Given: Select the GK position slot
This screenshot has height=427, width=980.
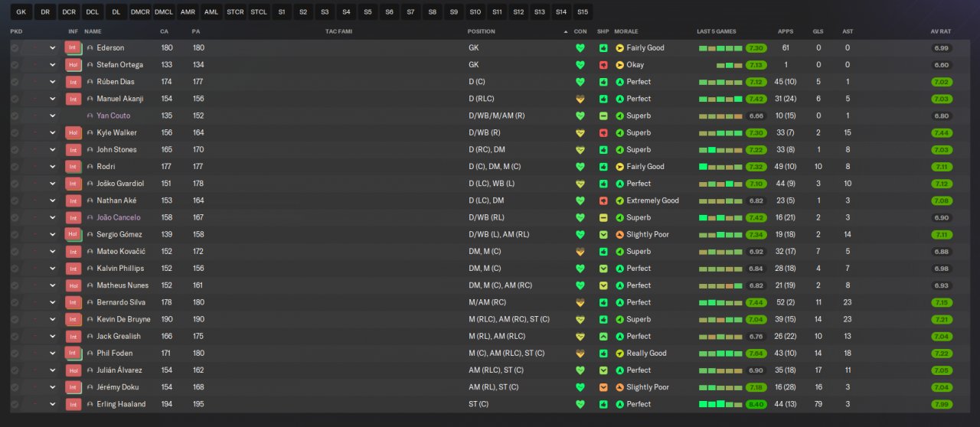Looking at the screenshot, I should point(21,11).
